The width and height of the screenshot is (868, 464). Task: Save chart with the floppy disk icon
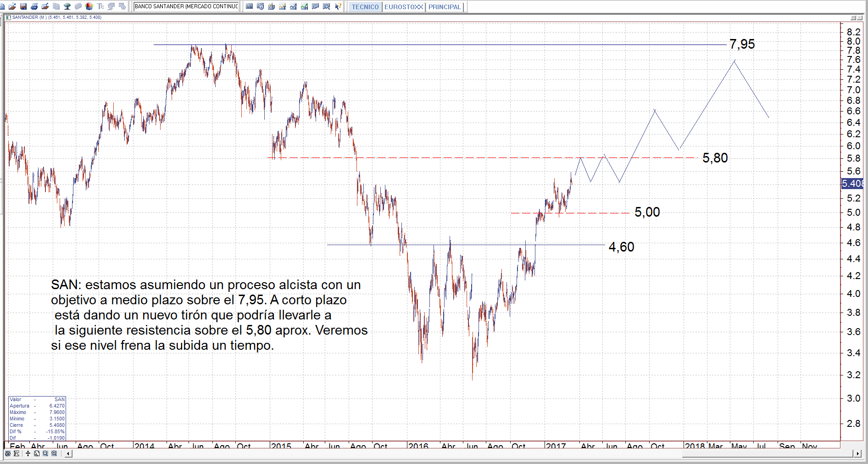tap(23, 6)
